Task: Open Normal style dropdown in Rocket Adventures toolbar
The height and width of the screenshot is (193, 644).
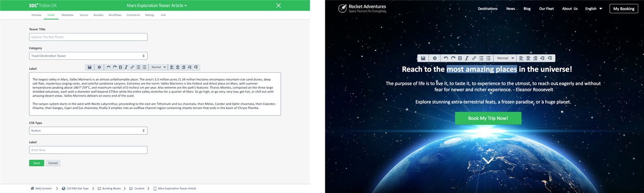Action: 506,58
